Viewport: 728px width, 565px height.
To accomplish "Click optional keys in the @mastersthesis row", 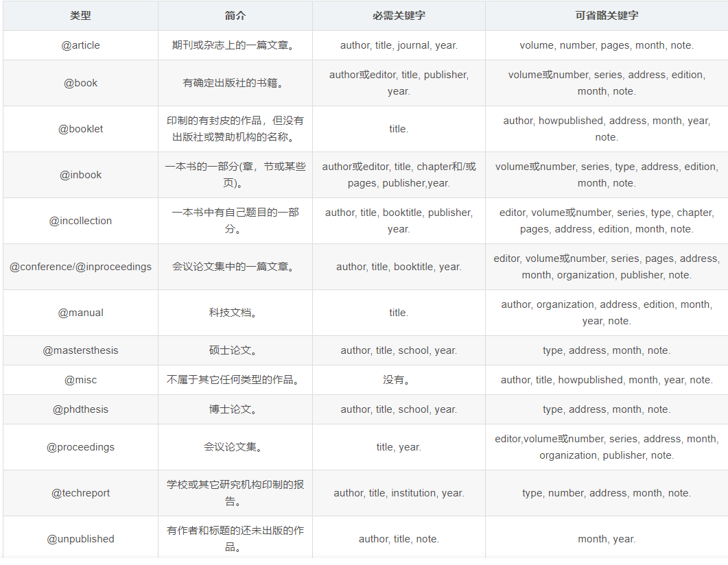I will coord(607,350).
